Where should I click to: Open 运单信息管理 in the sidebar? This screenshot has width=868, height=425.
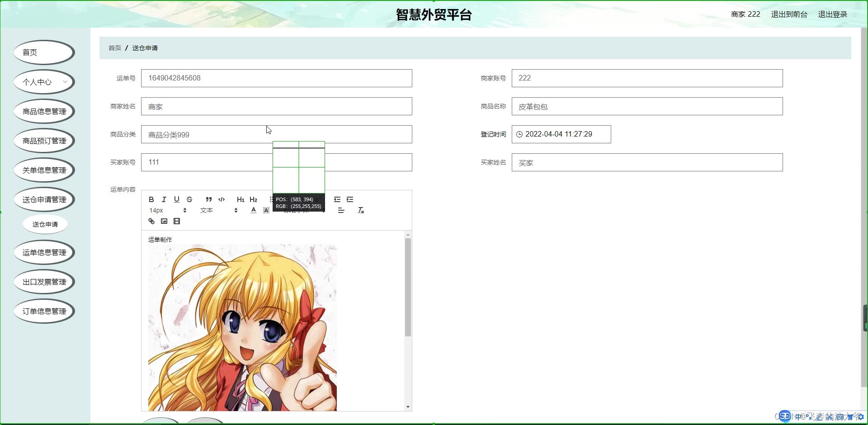click(44, 252)
